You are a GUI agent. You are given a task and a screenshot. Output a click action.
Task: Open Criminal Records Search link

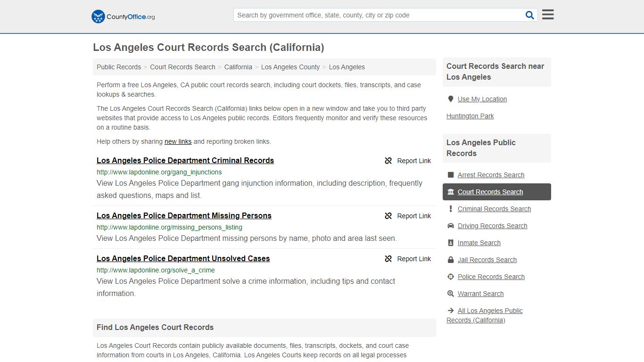pyautogui.click(x=494, y=209)
